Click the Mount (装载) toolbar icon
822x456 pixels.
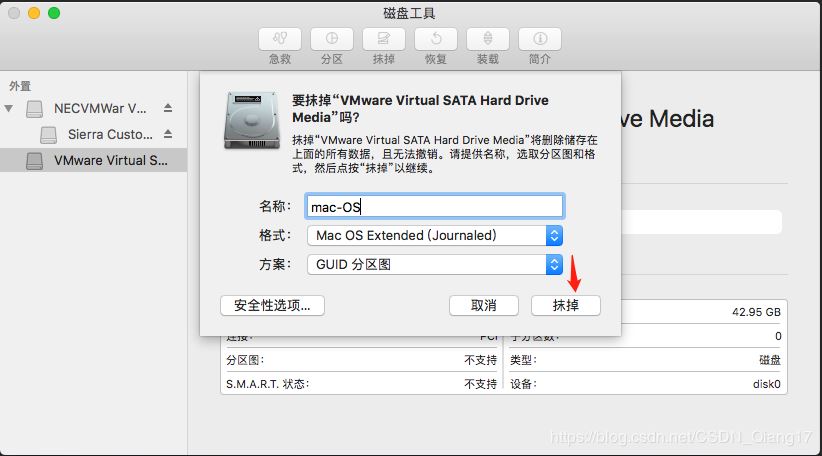488,40
